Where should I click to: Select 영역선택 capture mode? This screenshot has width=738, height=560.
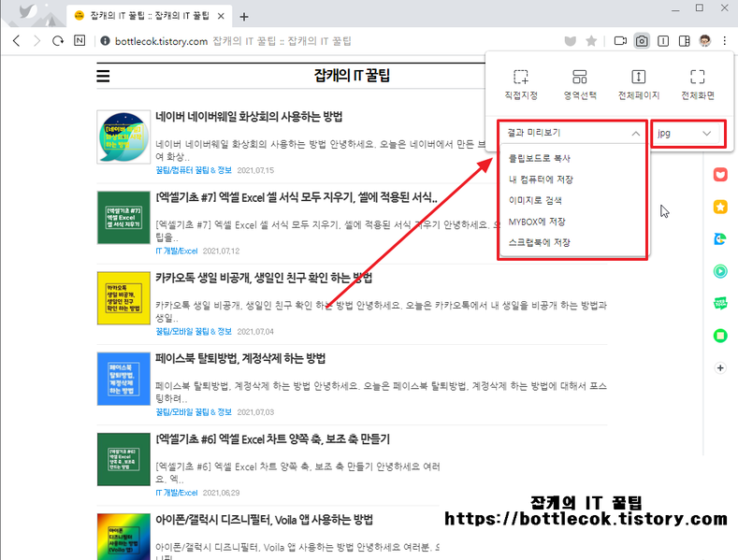[580, 85]
